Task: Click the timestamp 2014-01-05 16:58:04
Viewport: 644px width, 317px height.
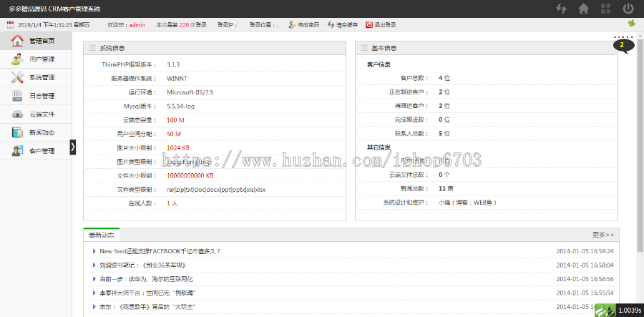Action: click(x=585, y=265)
